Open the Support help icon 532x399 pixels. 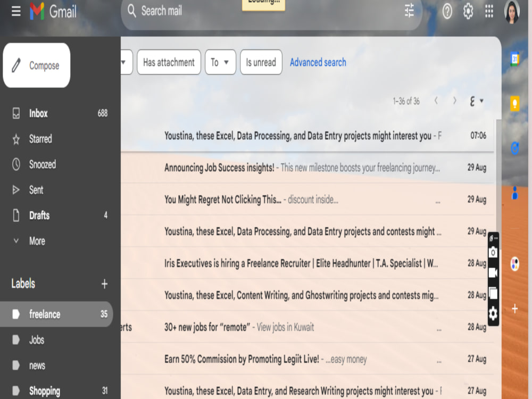(447, 12)
